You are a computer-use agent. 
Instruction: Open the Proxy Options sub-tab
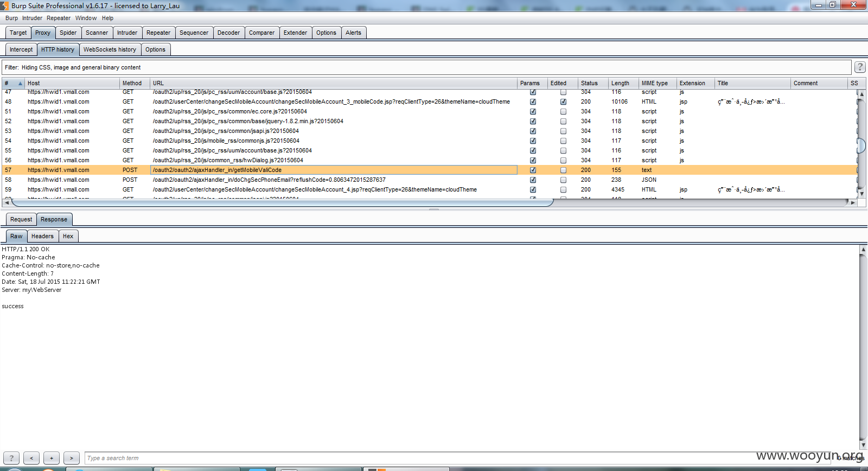(x=155, y=49)
